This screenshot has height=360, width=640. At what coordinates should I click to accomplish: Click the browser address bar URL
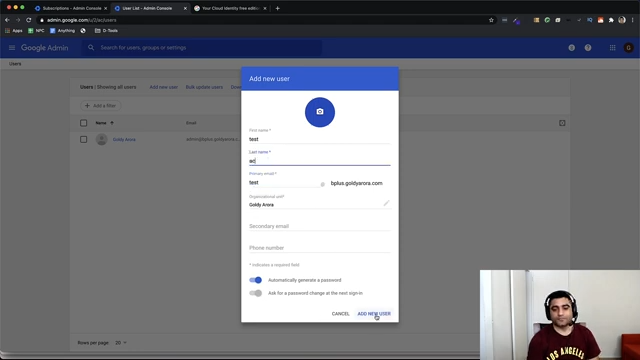pyautogui.click(x=82, y=20)
